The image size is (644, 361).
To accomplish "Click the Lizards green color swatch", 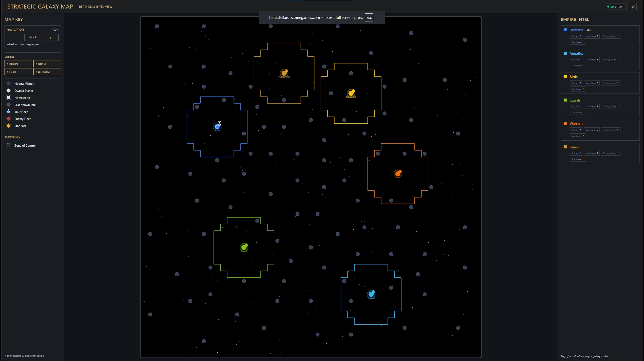I will pos(565,100).
